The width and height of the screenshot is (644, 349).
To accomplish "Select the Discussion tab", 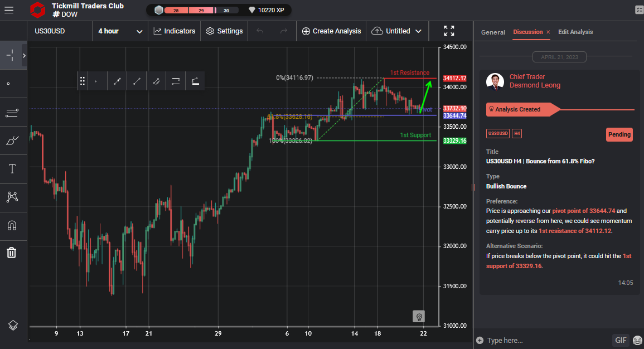I will pos(528,32).
